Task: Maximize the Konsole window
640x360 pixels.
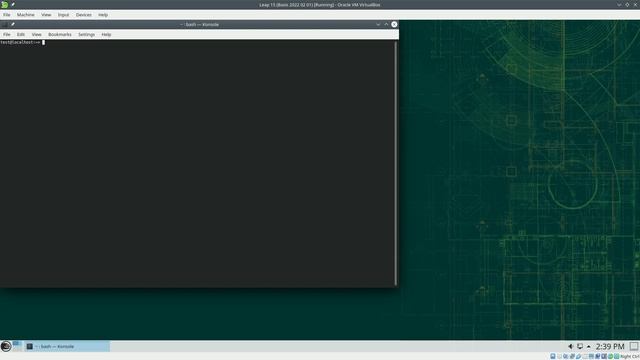Action: point(386,24)
